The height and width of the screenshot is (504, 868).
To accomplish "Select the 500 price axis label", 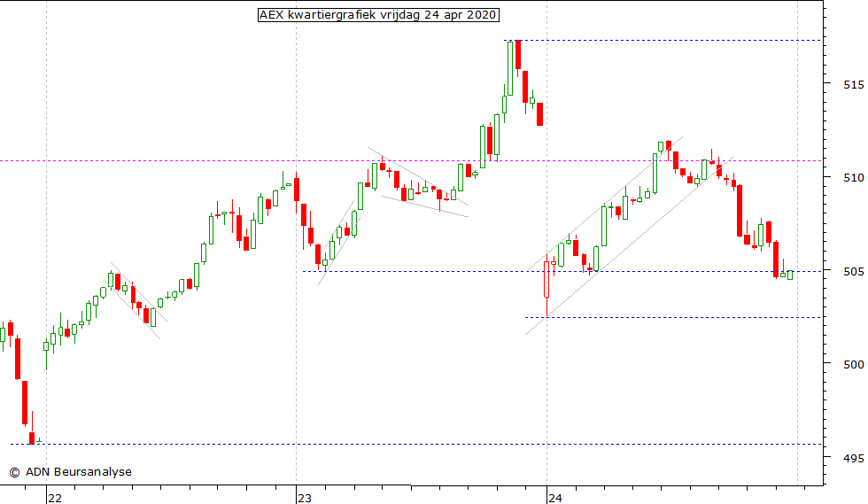I will coord(853,364).
